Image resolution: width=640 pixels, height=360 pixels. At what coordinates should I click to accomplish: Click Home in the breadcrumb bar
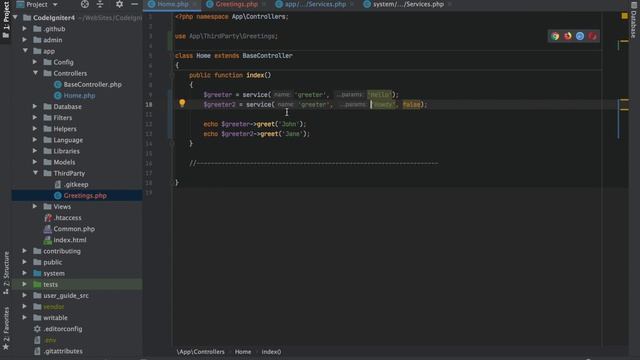tap(243, 352)
